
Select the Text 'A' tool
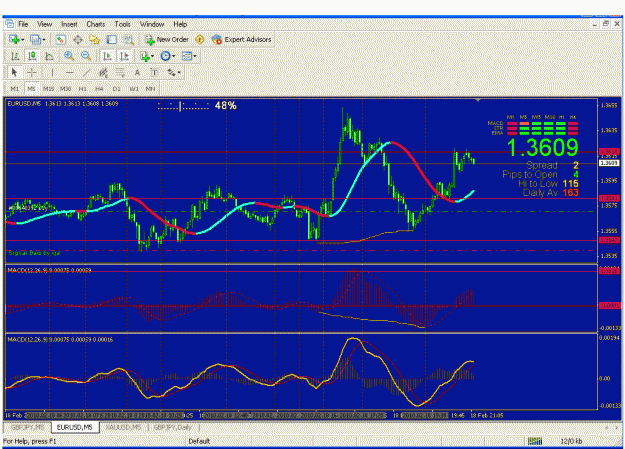(x=137, y=73)
